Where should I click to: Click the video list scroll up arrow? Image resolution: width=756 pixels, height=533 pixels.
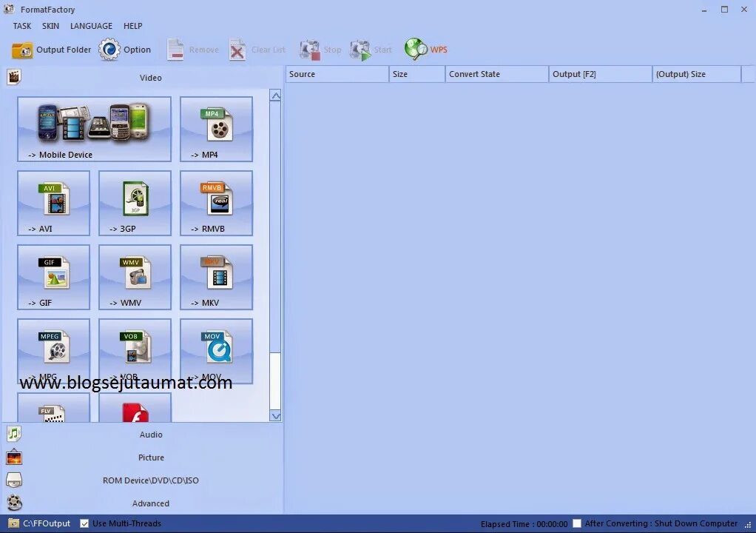(275, 95)
